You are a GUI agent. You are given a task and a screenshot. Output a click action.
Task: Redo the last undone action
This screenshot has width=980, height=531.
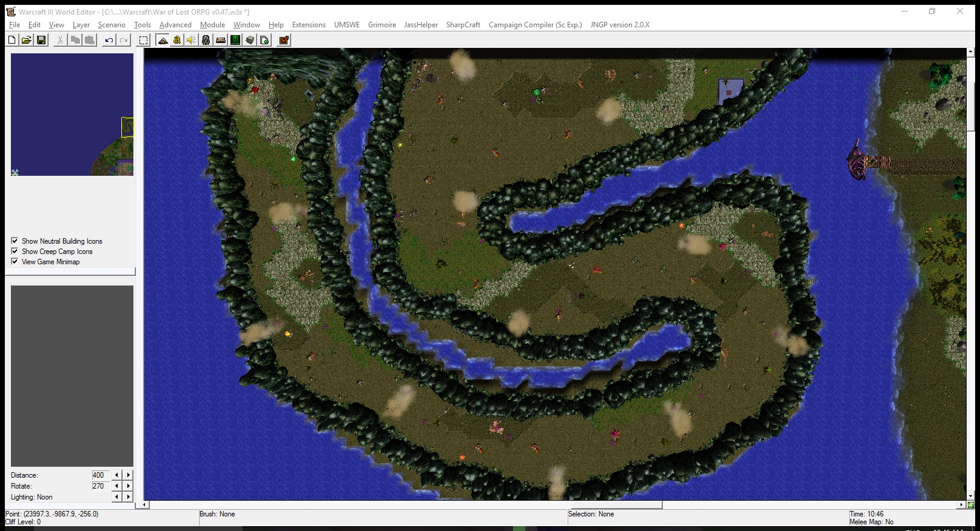[x=124, y=40]
